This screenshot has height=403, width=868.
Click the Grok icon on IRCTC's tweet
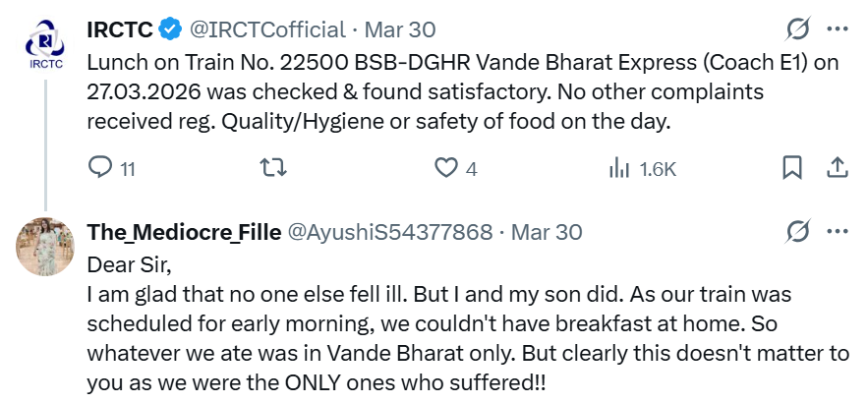tap(799, 29)
